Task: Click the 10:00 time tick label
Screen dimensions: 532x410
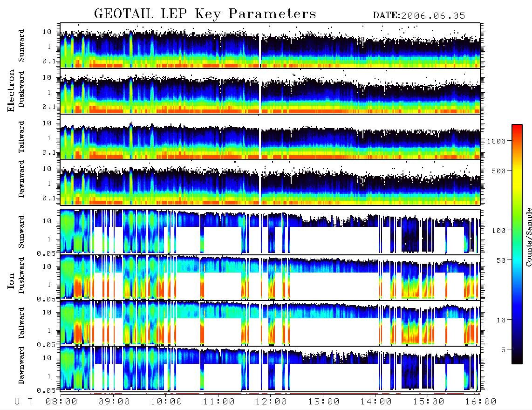Action: point(166,402)
